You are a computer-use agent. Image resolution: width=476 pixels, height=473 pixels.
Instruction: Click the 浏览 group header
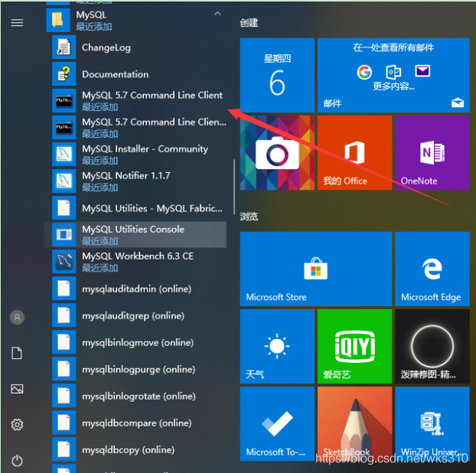(249, 217)
